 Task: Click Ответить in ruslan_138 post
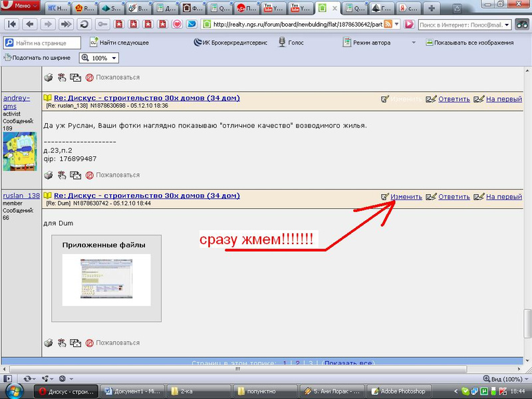coord(454,197)
